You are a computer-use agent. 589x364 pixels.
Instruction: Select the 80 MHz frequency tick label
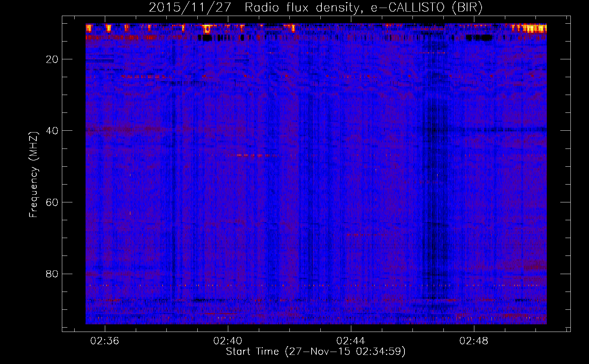click(52, 274)
